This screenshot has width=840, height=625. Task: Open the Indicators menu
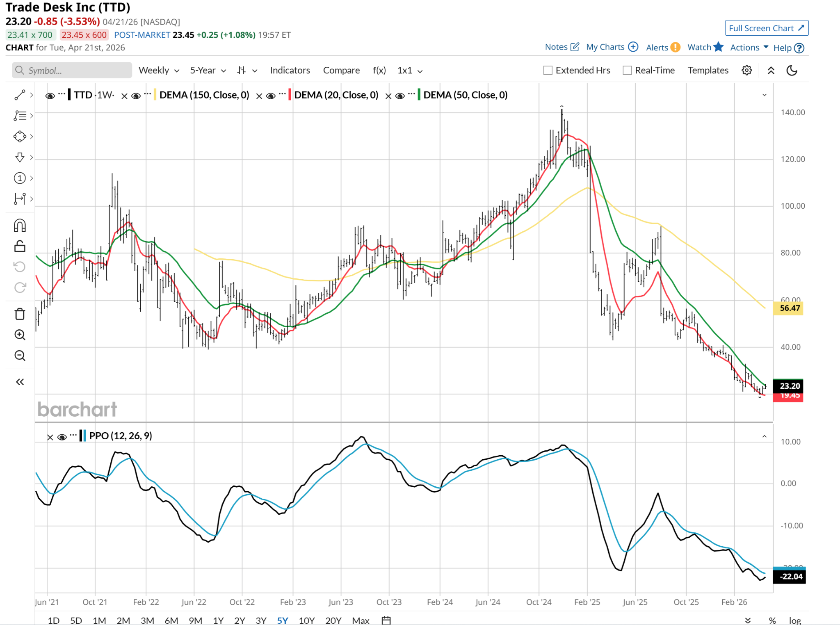coord(290,70)
